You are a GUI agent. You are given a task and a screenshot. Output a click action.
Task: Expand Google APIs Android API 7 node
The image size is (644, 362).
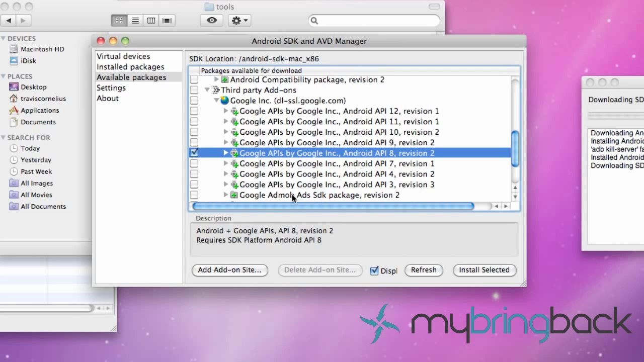click(x=226, y=164)
